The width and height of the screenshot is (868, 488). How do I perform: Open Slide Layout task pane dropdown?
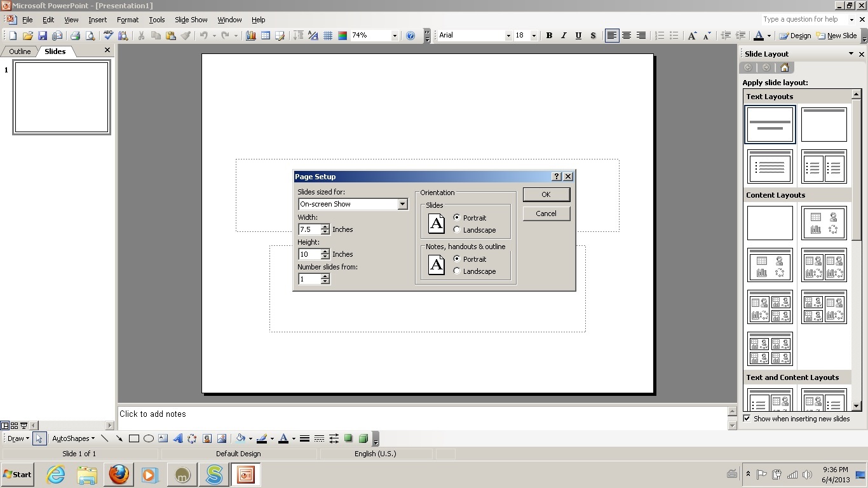point(851,54)
